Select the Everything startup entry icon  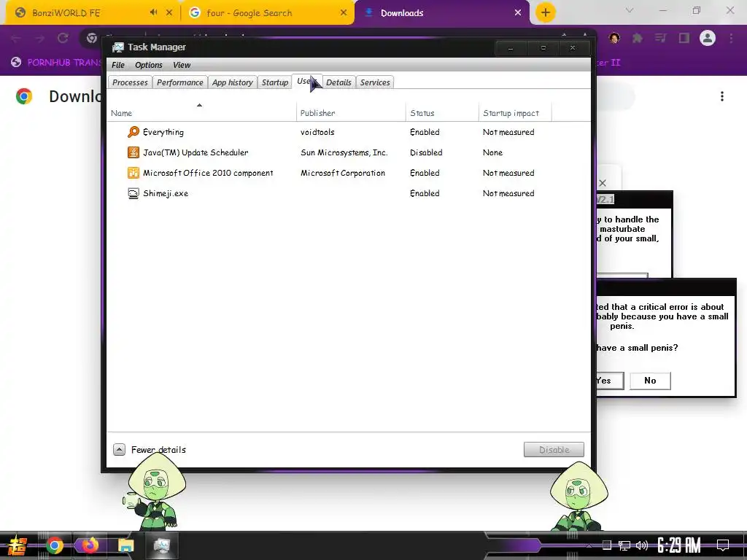click(x=133, y=132)
